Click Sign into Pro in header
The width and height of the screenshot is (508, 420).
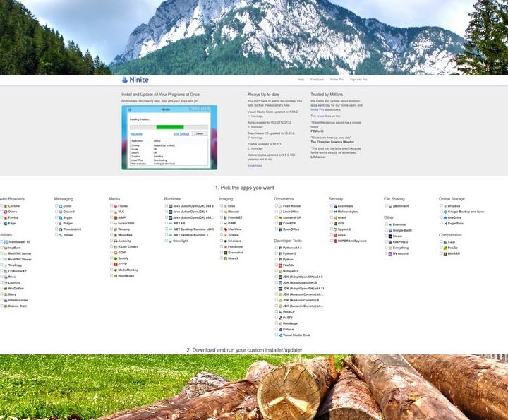pos(358,80)
